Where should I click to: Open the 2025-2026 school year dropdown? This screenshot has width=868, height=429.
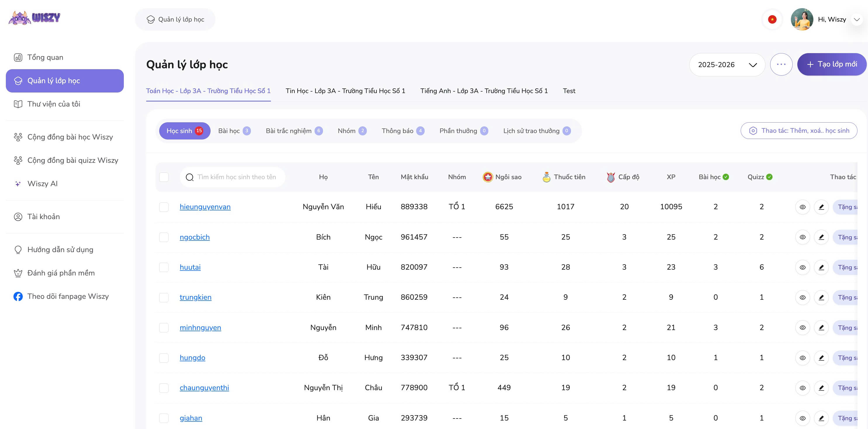click(727, 65)
